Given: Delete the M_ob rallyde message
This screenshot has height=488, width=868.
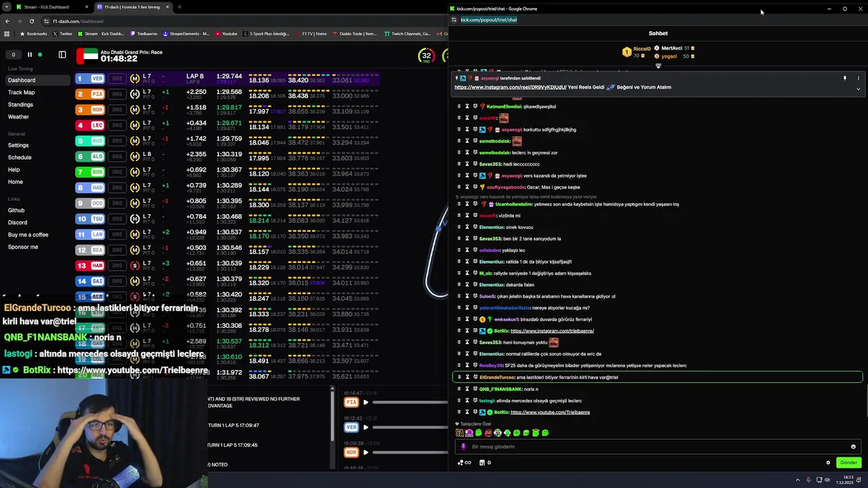Looking at the screenshot, I should pos(459,273).
